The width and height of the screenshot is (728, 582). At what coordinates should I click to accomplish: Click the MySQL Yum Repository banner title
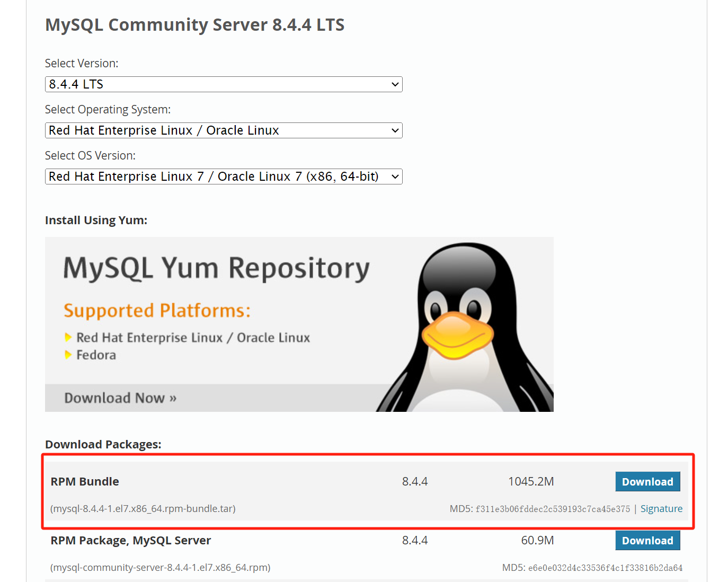(216, 268)
